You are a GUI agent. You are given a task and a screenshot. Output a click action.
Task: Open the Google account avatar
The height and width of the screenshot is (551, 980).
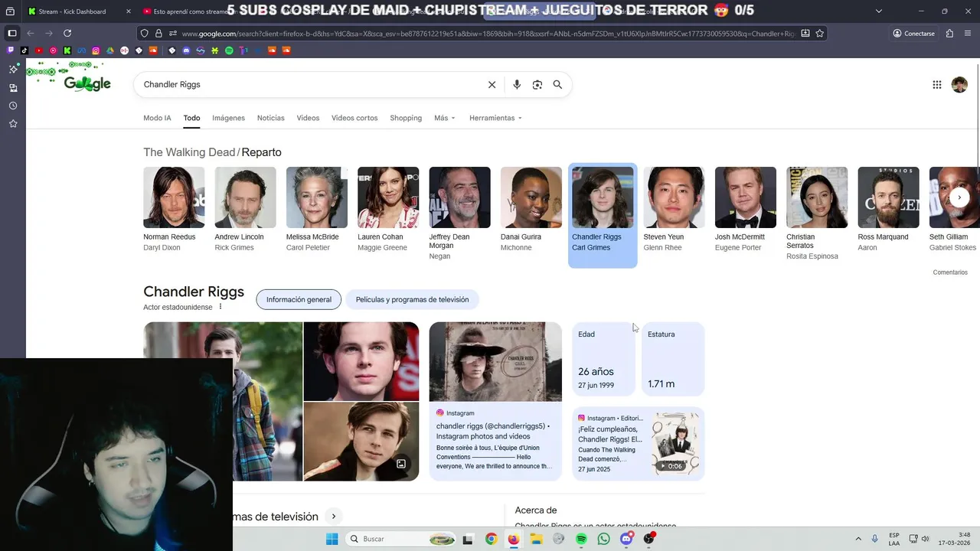[x=959, y=85]
